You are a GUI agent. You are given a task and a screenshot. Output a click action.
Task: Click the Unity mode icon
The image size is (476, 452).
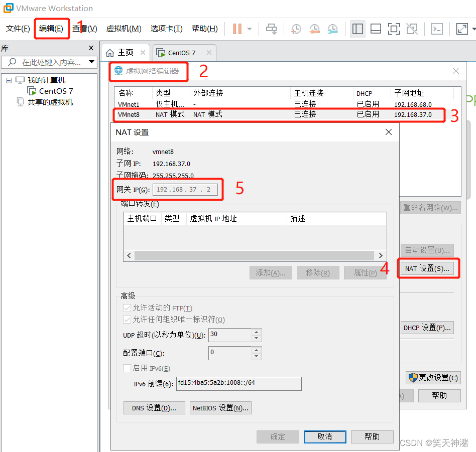[x=412, y=29]
